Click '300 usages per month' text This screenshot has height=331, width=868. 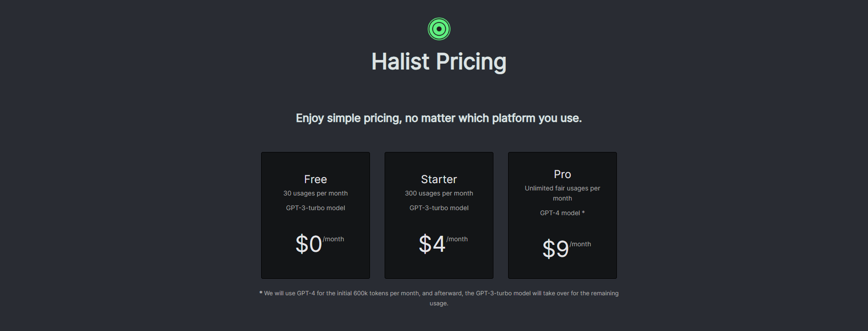coord(439,193)
